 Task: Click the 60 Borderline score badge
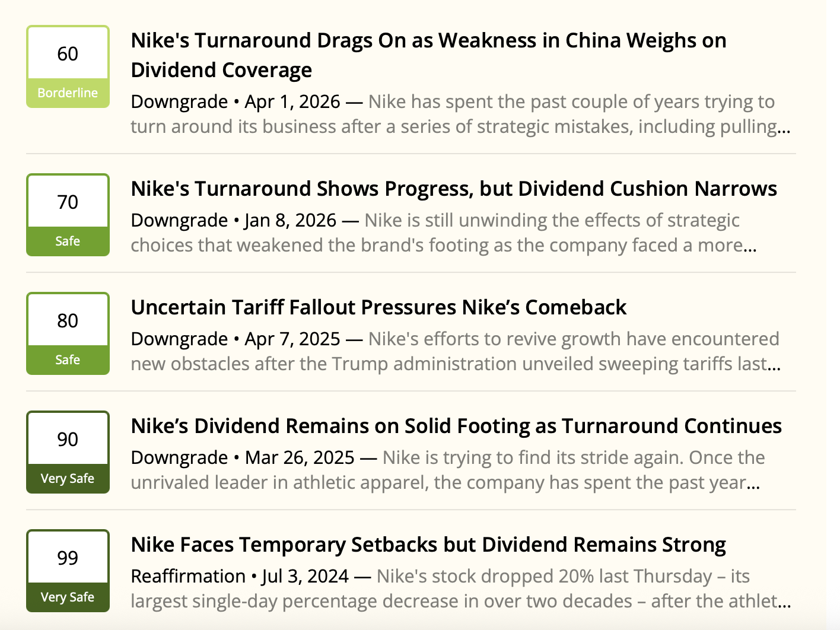pos(68,66)
